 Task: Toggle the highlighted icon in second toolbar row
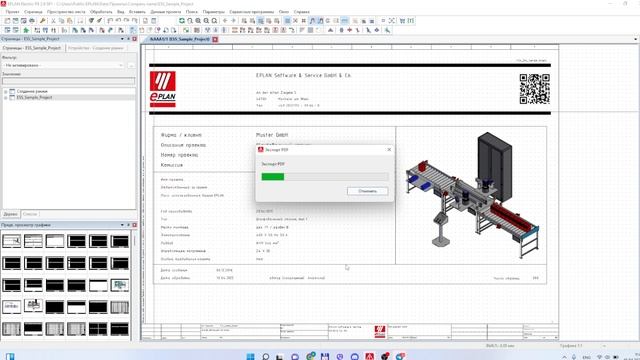133,30
